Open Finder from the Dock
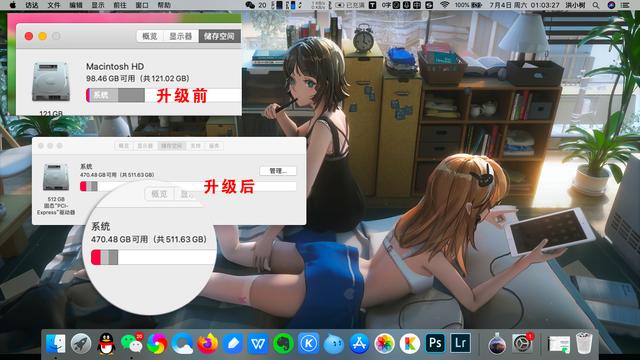The image size is (640, 360). coord(55,343)
